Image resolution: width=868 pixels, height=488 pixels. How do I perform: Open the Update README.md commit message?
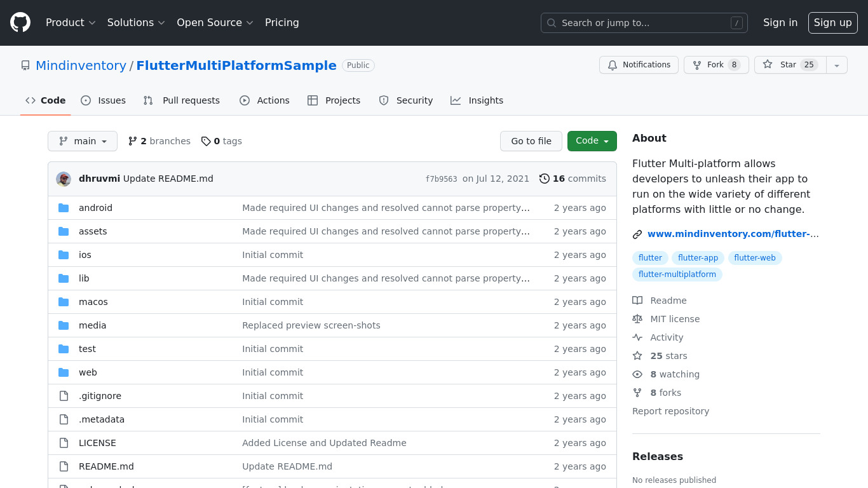pos(168,179)
